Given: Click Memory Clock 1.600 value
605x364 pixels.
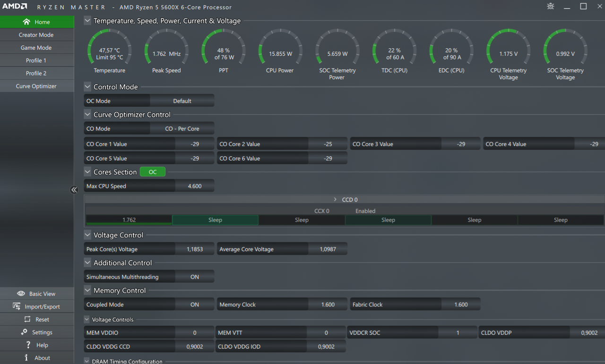Looking at the screenshot, I should tap(328, 305).
